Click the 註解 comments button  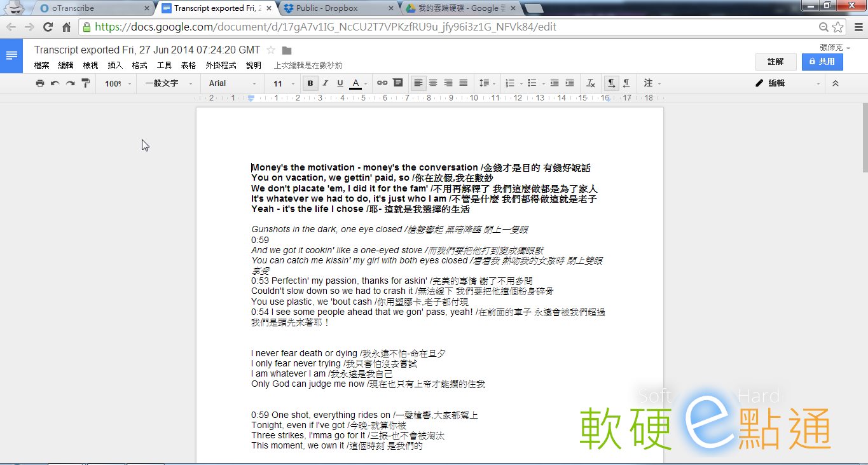pyautogui.click(x=776, y=62)
